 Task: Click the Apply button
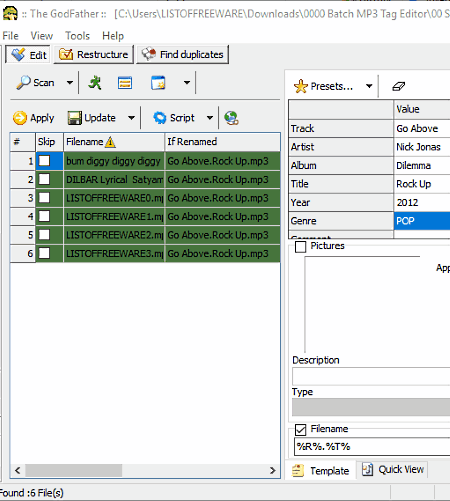[33, 118]
